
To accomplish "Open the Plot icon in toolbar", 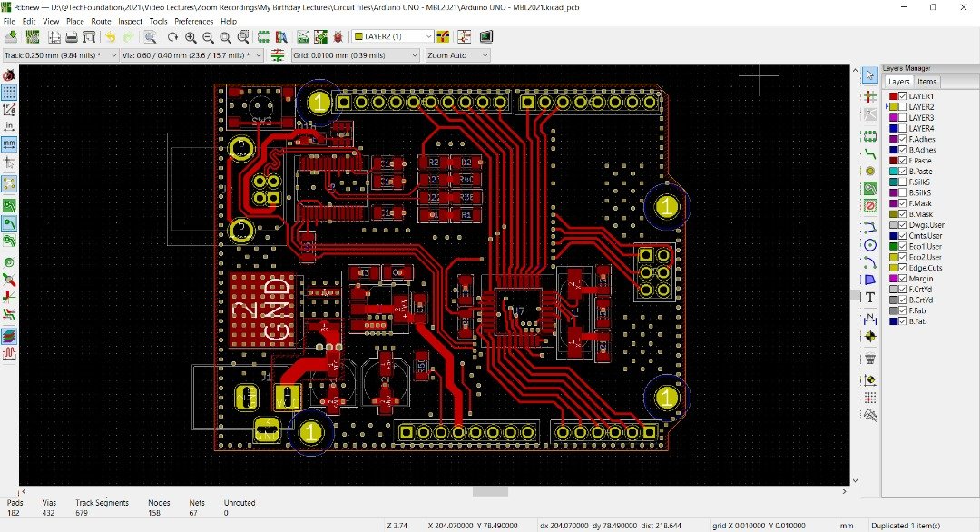I will click(x=89, y=37).
